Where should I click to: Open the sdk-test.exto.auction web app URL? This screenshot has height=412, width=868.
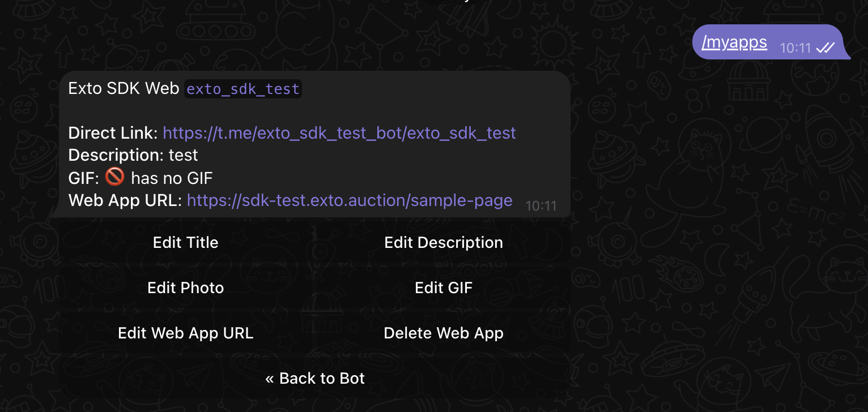coord(350,200)
